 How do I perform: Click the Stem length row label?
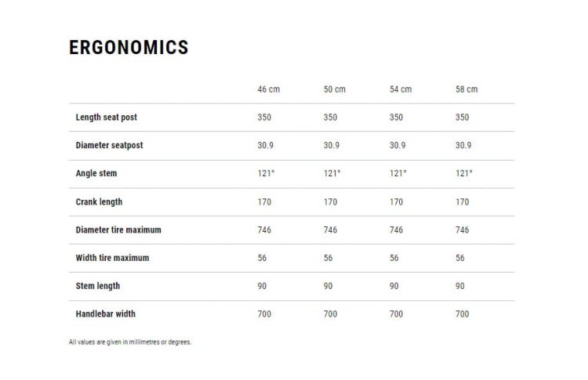click(x=97, y=286)
